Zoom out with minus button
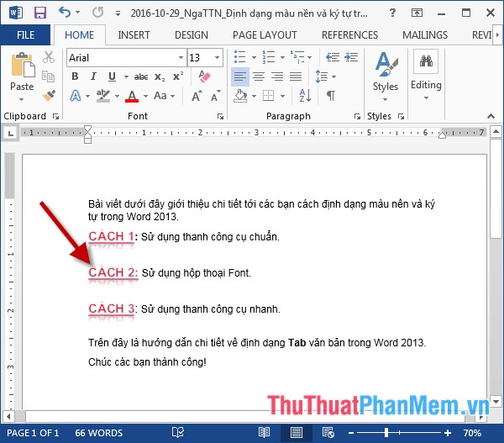Image resolution: width=504 pixels, height=443 pixels. pos(351,433)
